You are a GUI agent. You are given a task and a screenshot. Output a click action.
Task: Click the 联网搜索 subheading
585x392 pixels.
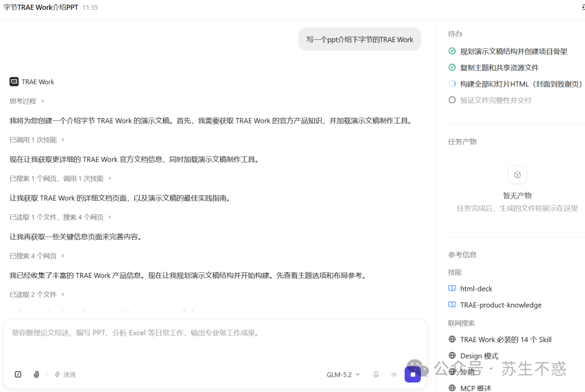[x=461, y=323]
